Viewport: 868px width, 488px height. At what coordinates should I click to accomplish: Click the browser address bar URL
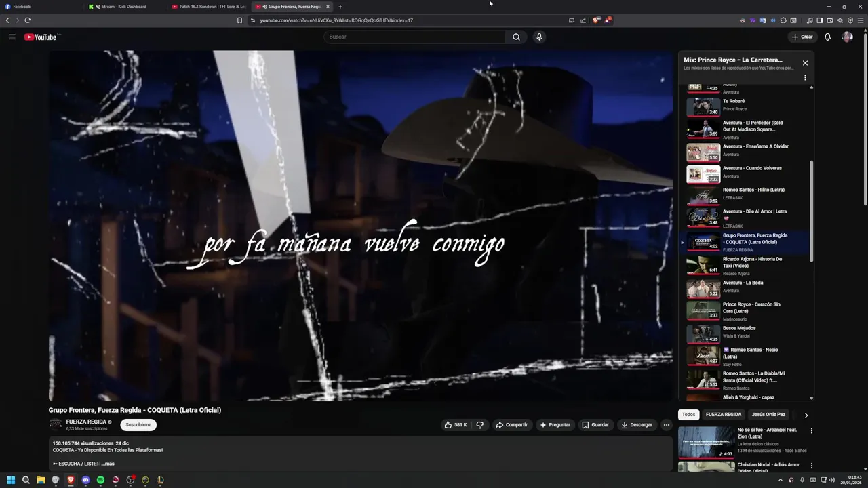coord(336,20)
